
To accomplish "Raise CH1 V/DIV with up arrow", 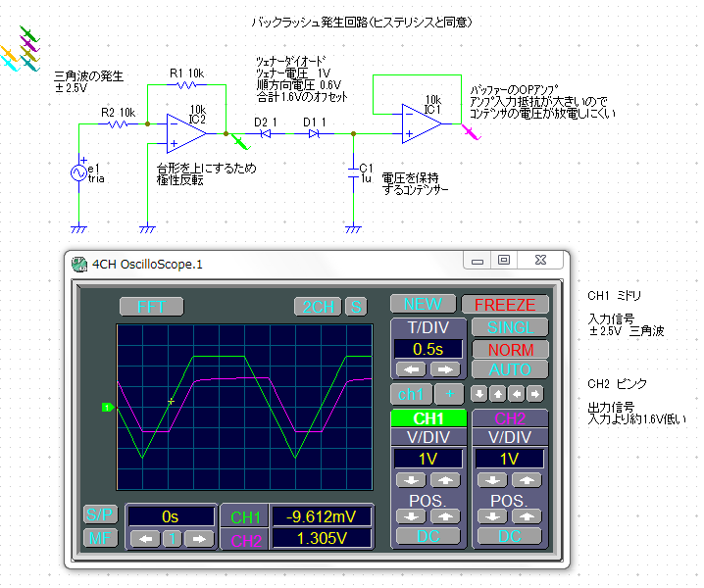I will [x=445, y=480].
